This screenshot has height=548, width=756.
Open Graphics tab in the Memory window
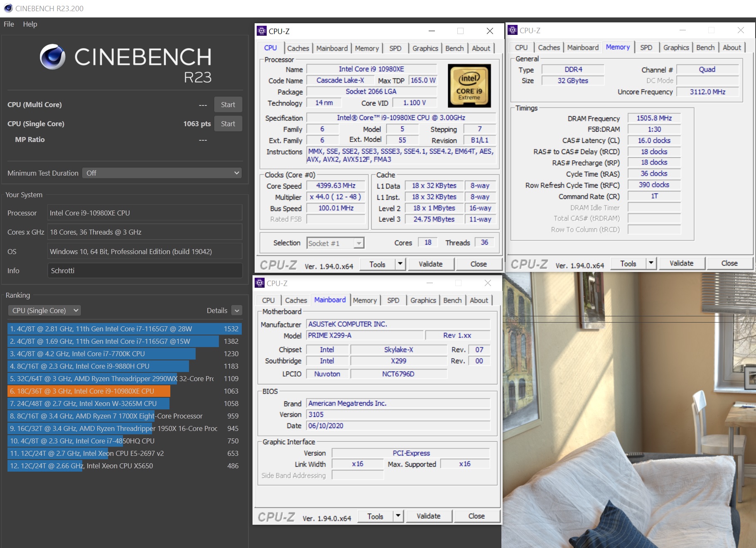(x=676, y=47)
